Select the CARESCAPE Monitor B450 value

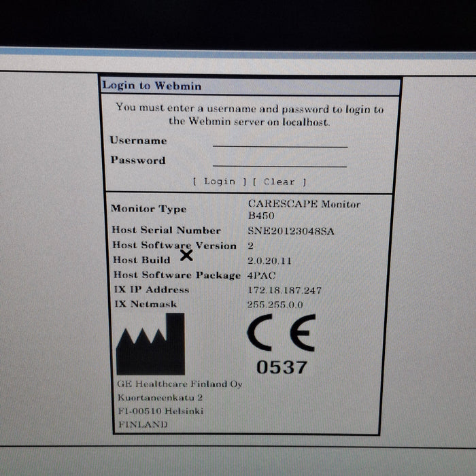(303, 209)
